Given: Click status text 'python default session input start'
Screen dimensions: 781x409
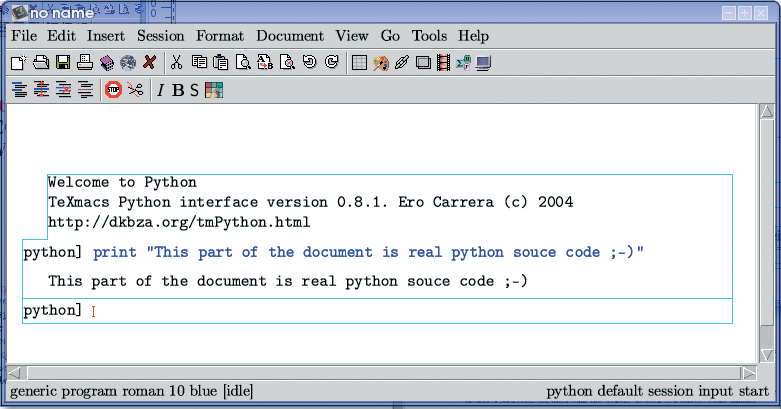Looking at the screenshot, I should point(657,392).
